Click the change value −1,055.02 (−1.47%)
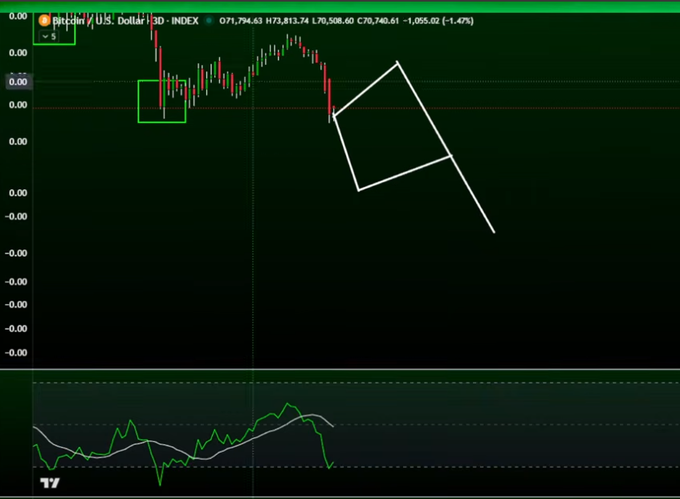This screenshot has width=680, height=499. (x=438, y=21)
